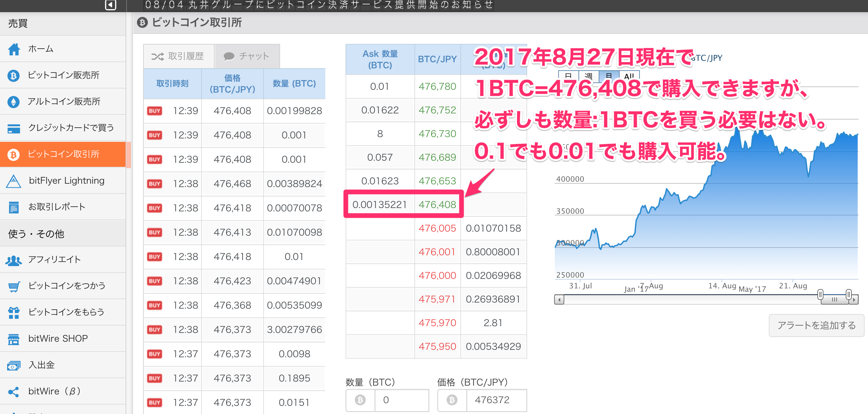Click the Ethereum icon beside アルトコイン販売所
This screenshot has width=868, height=414.
click(x=13, y=102)
